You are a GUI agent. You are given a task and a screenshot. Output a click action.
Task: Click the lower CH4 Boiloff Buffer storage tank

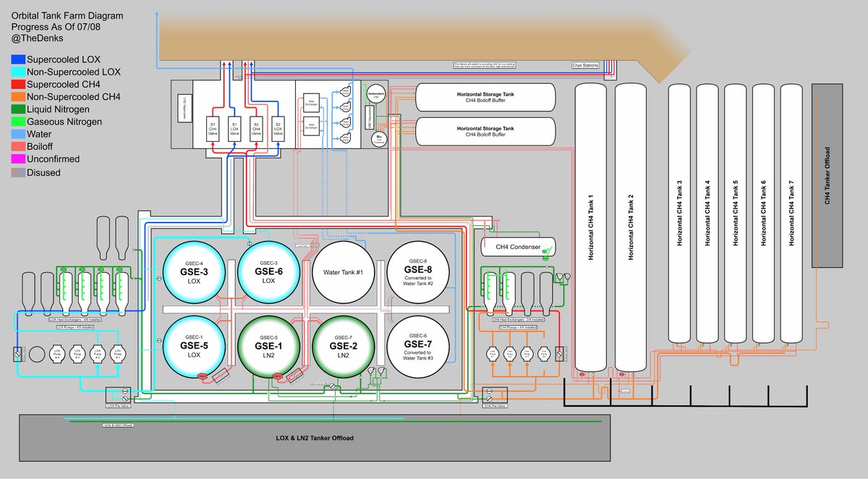(485, 131)
